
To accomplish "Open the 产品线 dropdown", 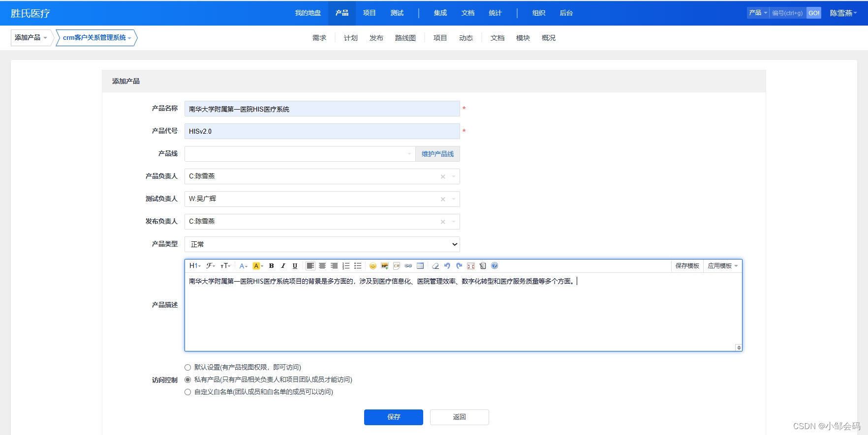I will coord(300,154).
